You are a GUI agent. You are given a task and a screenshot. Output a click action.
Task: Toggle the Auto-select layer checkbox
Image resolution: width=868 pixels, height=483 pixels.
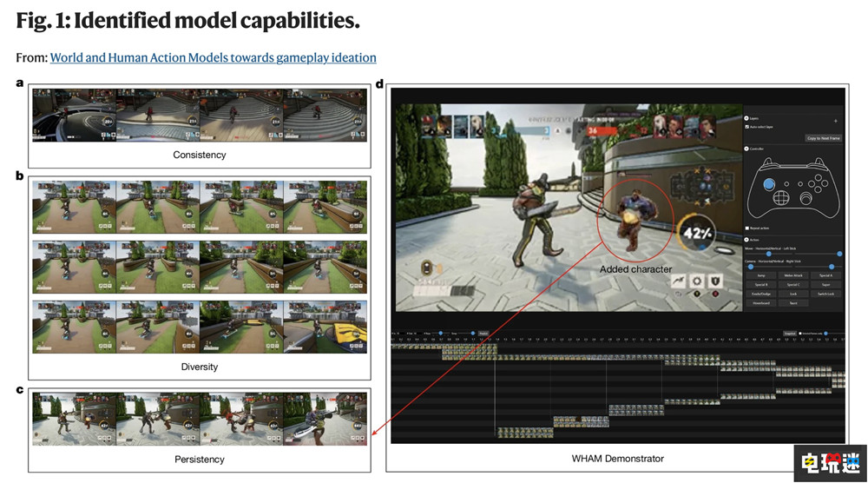748,127
